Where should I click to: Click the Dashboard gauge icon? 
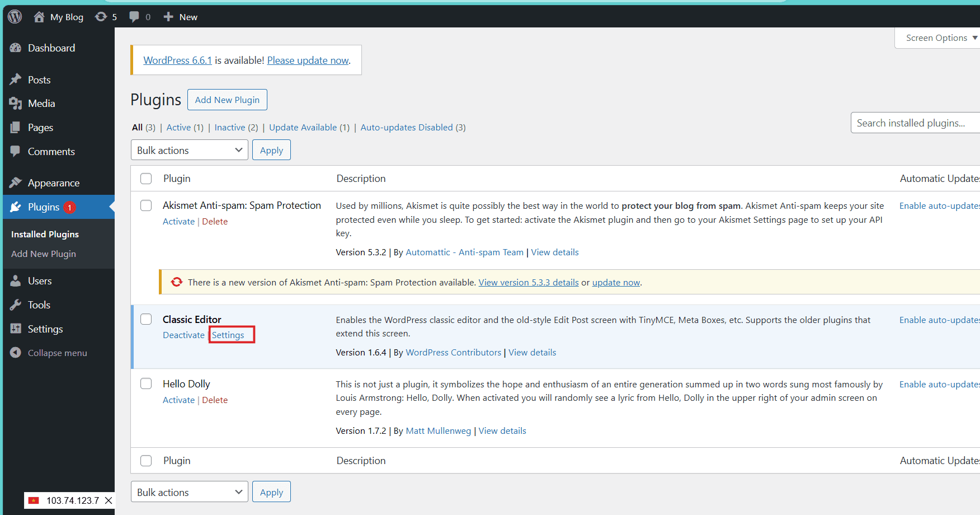pos(16,48)
